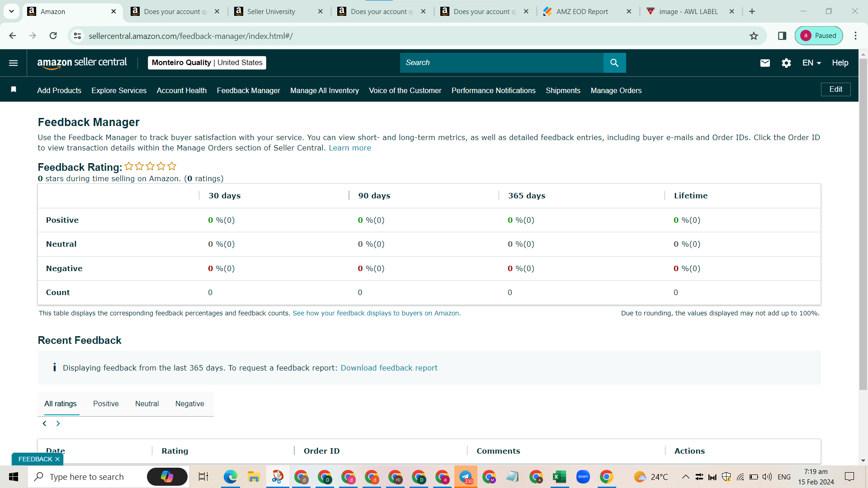Open Explore Services menu item
Viewport: 868px width, 488px height.
pyautogui.click(x=119, y=90)
